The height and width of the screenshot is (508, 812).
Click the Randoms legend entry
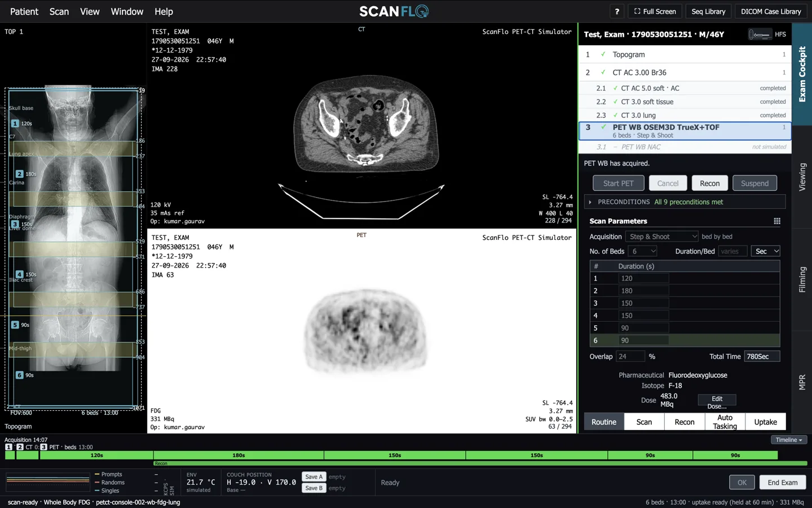coord(109,483)
